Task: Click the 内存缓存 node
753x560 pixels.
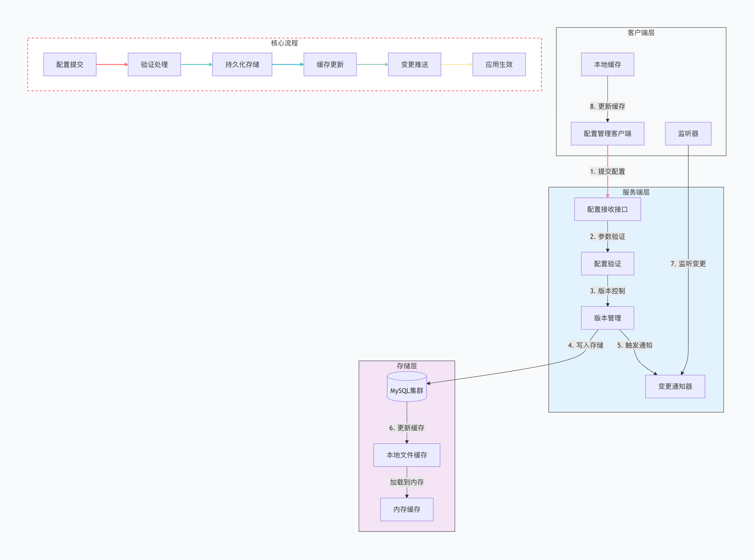Action: tap(407, 509)
